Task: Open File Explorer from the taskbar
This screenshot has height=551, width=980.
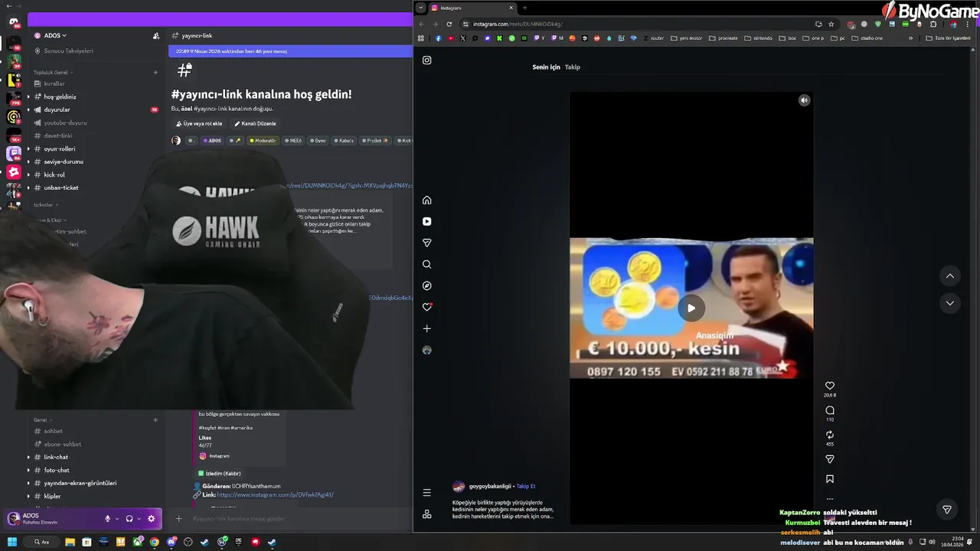Action: [70, 542]
